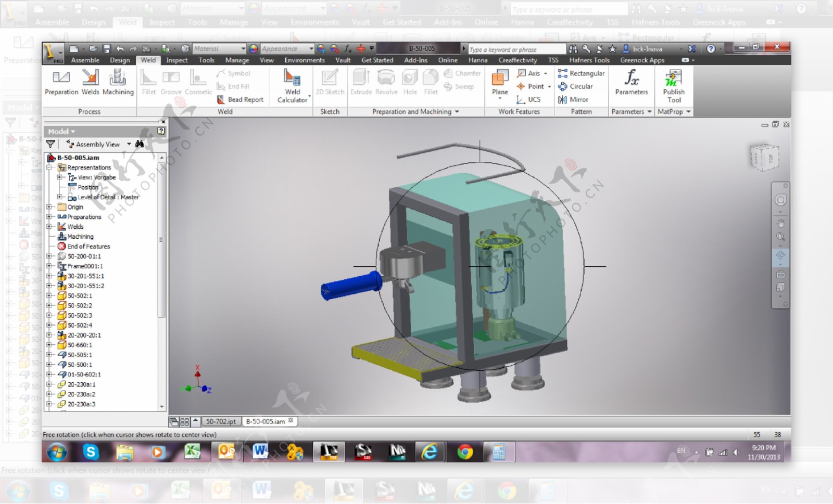Start the Preparation weld process
The height and width of the screenshot is (504, 833).
tap(61, 83)
